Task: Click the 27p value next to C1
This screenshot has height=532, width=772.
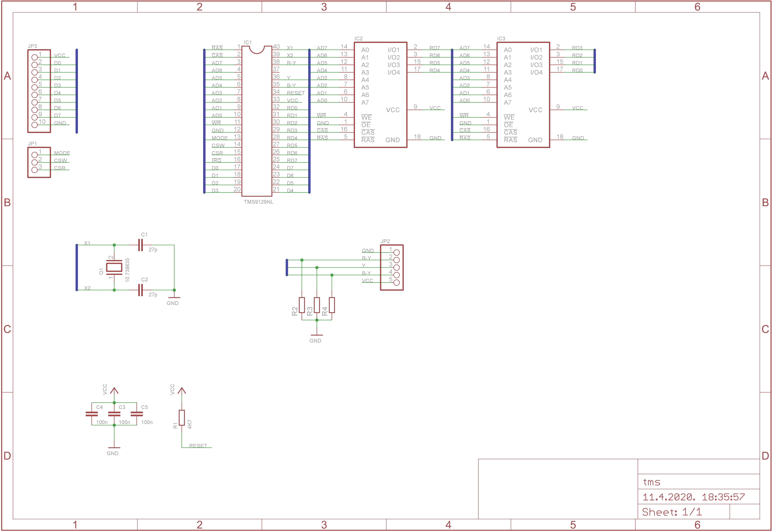Action: coord(153,250)
